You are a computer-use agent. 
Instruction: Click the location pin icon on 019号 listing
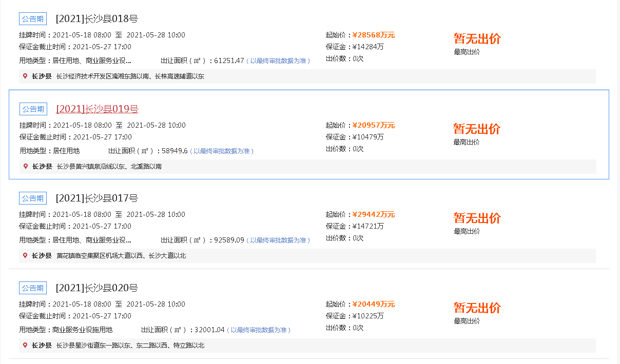tap(25, 166)
